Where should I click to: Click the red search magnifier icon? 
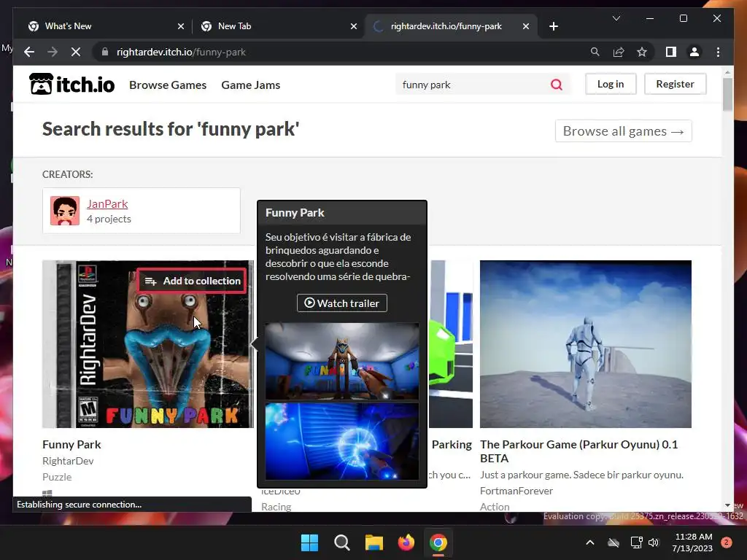557,85
